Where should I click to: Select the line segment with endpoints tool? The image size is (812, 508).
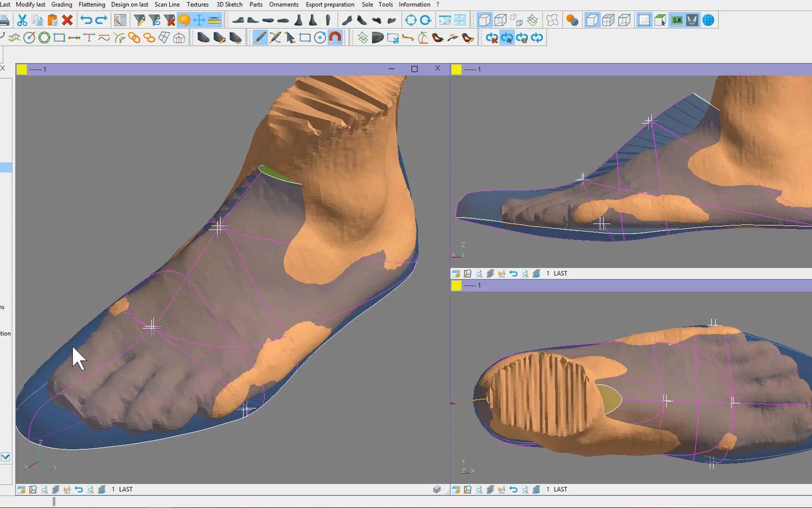click(74, 38)
